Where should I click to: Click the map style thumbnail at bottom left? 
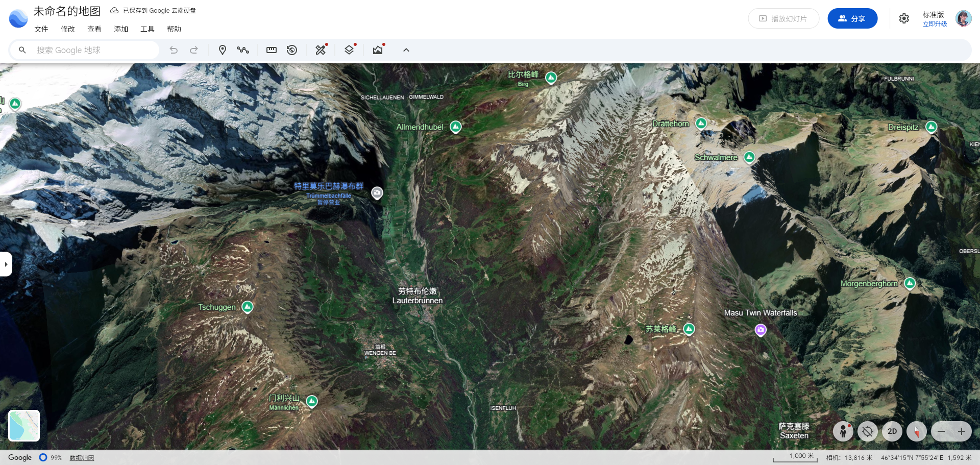(x=24, y=425)
